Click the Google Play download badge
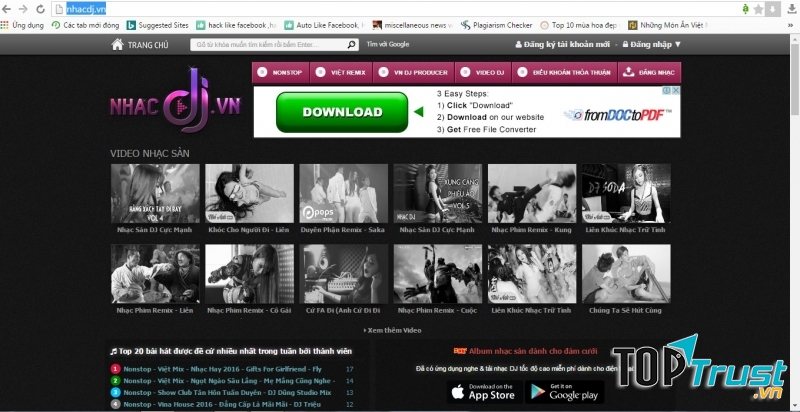 tap(565, 392)
